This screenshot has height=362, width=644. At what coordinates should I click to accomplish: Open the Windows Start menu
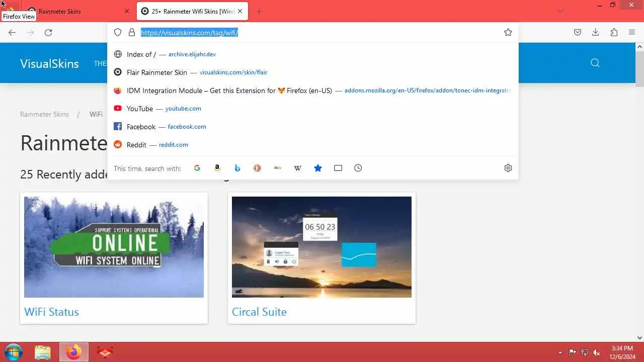click(14, 352)
